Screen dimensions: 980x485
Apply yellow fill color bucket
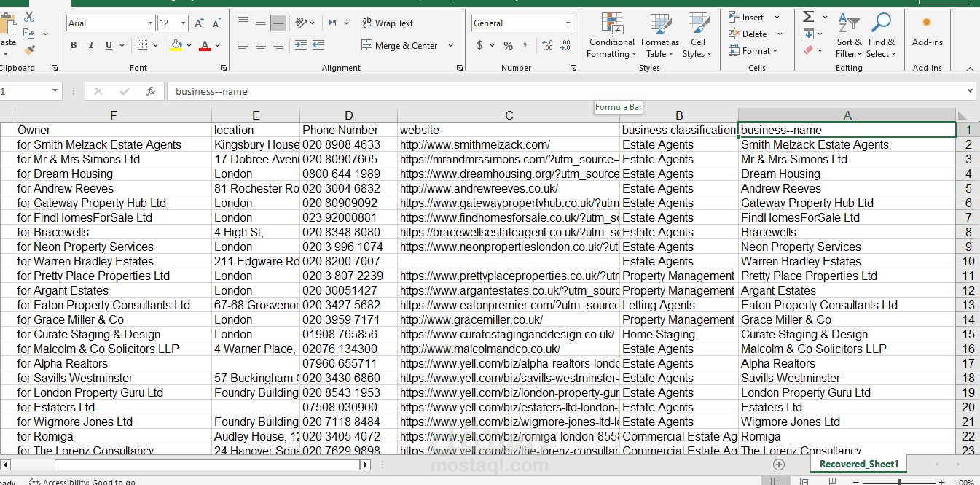(x=176, y=45)
